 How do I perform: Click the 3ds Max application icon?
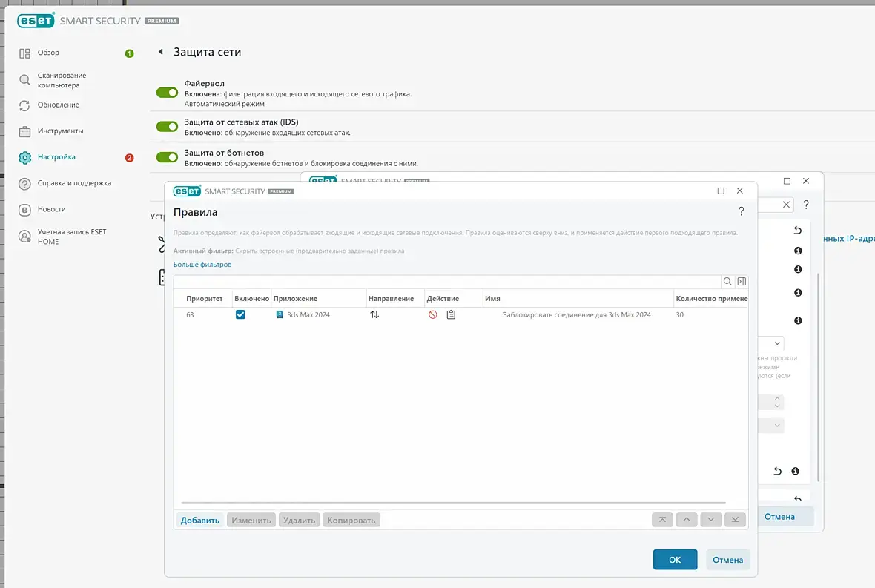click(280, 314)
